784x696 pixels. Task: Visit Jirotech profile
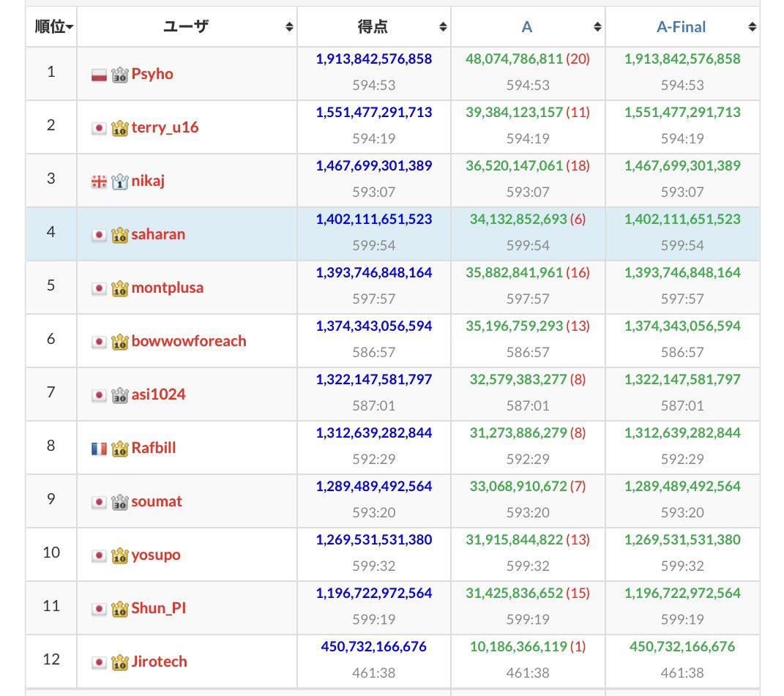[159, 662]
